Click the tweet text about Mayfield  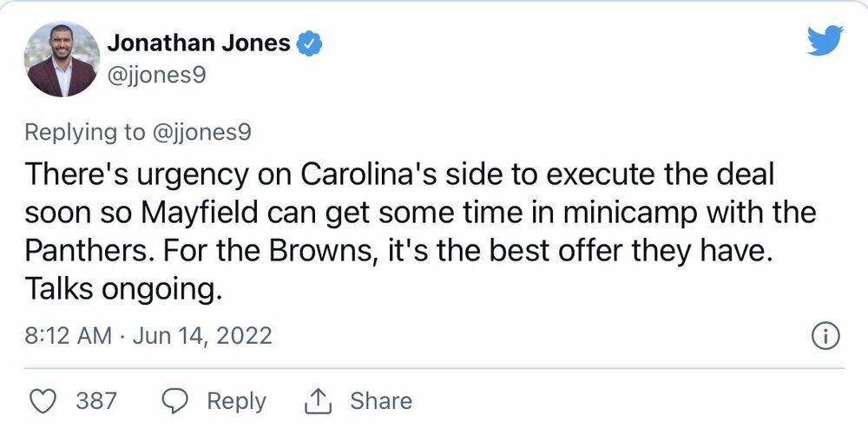click(x=421, y=232)
